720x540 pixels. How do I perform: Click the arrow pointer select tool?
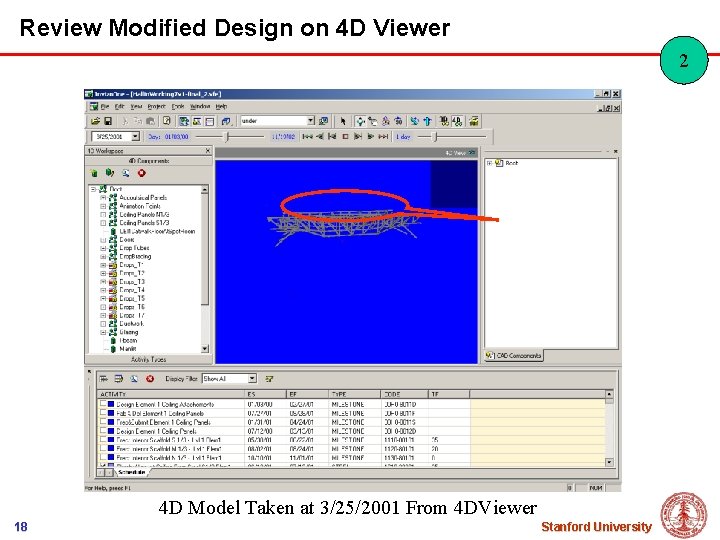pos(343,121)
